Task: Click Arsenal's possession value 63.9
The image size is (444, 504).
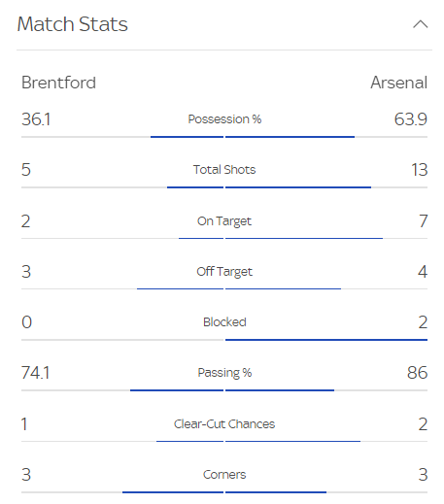Action: [411, 119]
